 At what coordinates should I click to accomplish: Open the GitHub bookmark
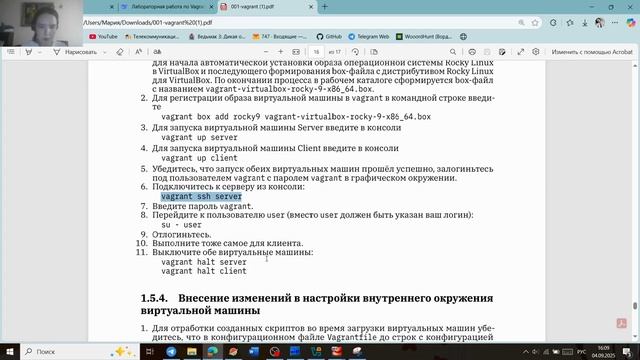pos(329,37)
